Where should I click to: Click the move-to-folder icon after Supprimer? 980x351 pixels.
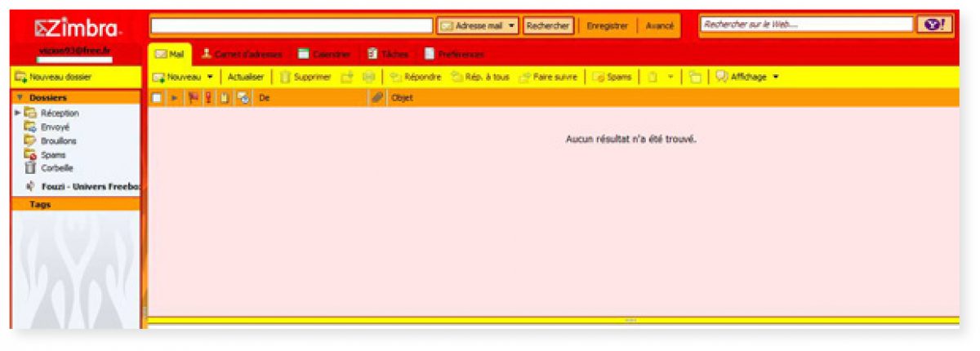click(x=347, y=77)
